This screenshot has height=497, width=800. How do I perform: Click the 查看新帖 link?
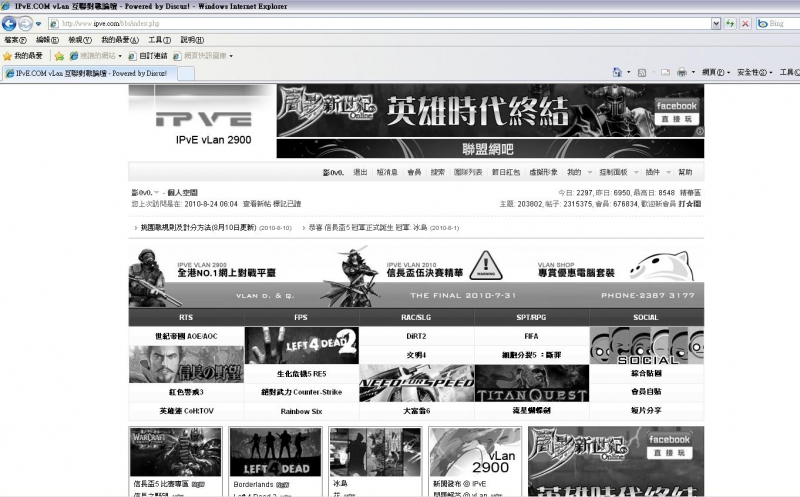[x=256, y=204]
